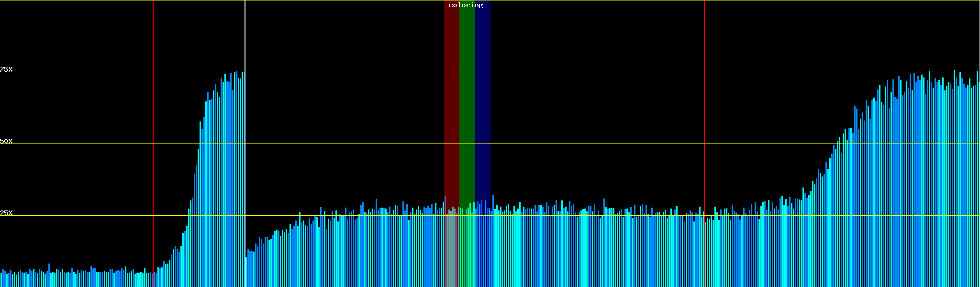This screenshot has width=980, height=287.
Task: Select the red coloring band
Action: (451, 96)
